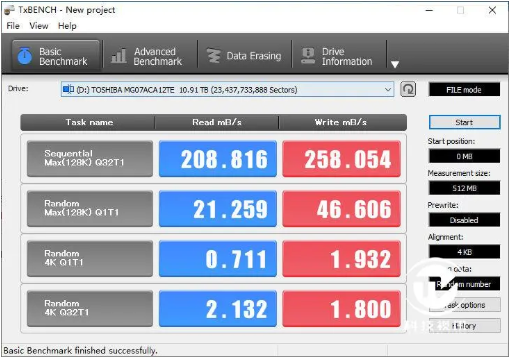Start the benchmark with Start button
This screenshot has height=361, width=513.
(x=465, y=122)
